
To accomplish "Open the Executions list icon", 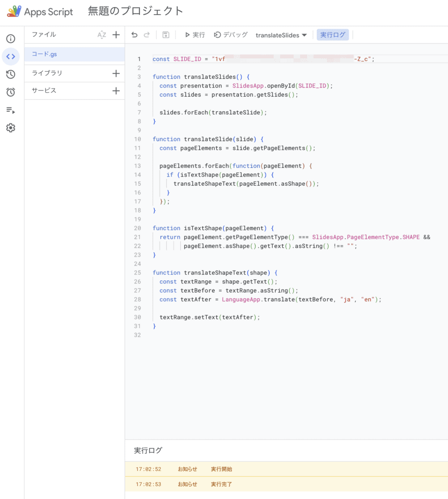I will coord(10,110).
